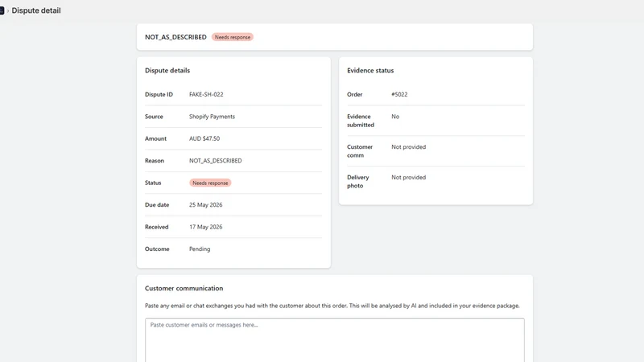Click the Dispute details card heading
Image resolution: width=644 pixels, height=362 pixels.
click(167, 71)
